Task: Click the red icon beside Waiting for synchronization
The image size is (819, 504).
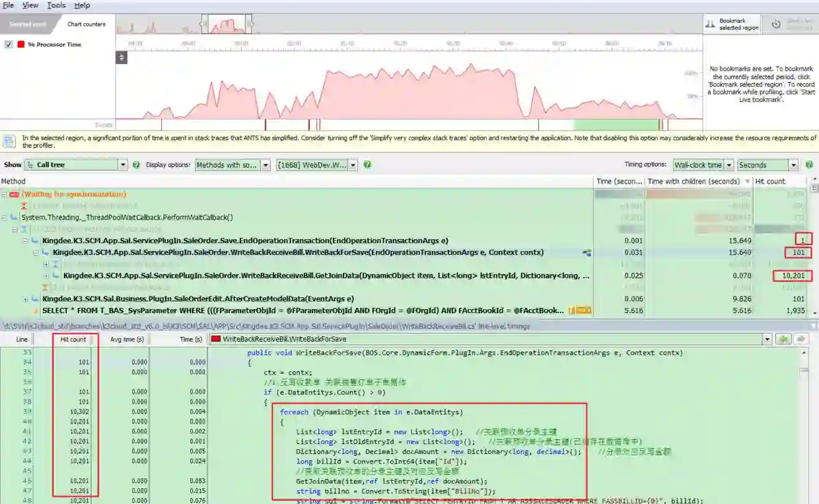Action: [14, 194]
